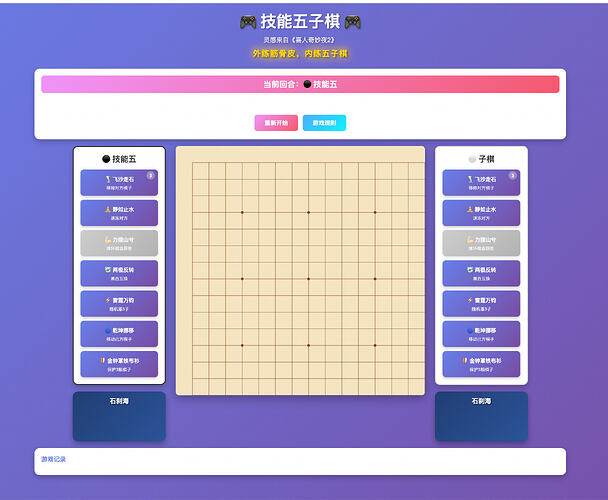Activate black player's 静如止水 skill

(119, 213)
